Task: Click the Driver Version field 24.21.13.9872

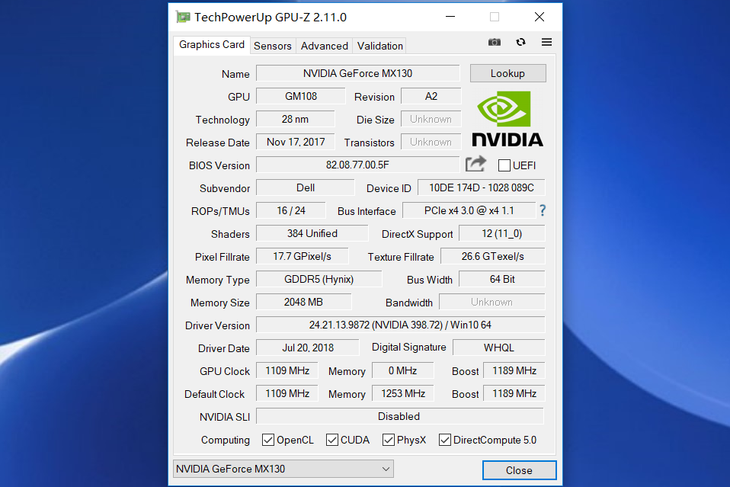Action: point(400,325)
